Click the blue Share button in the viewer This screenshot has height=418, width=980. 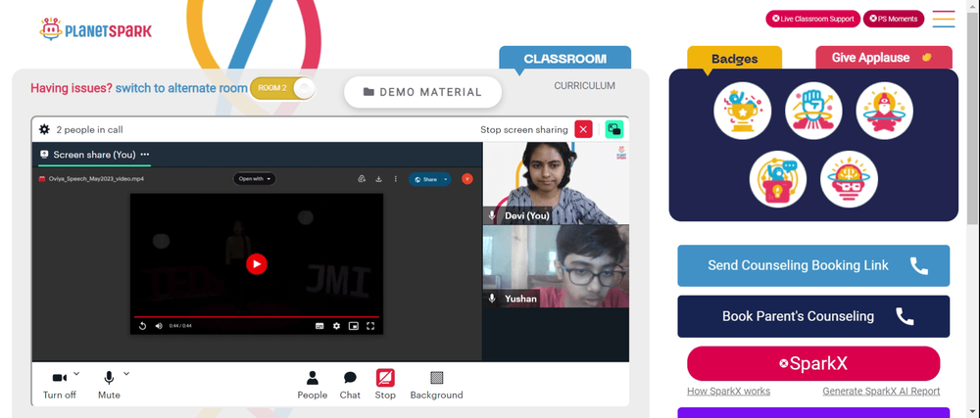[425, 179]
